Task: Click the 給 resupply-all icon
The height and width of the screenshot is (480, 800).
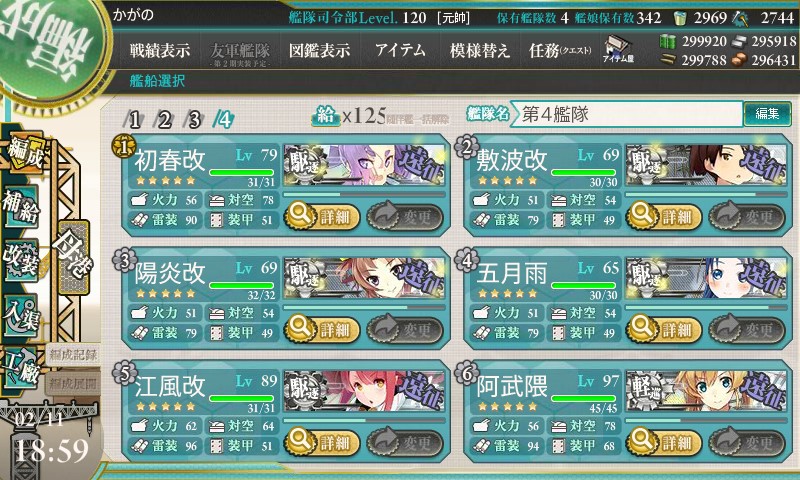Action: (325, 117)
